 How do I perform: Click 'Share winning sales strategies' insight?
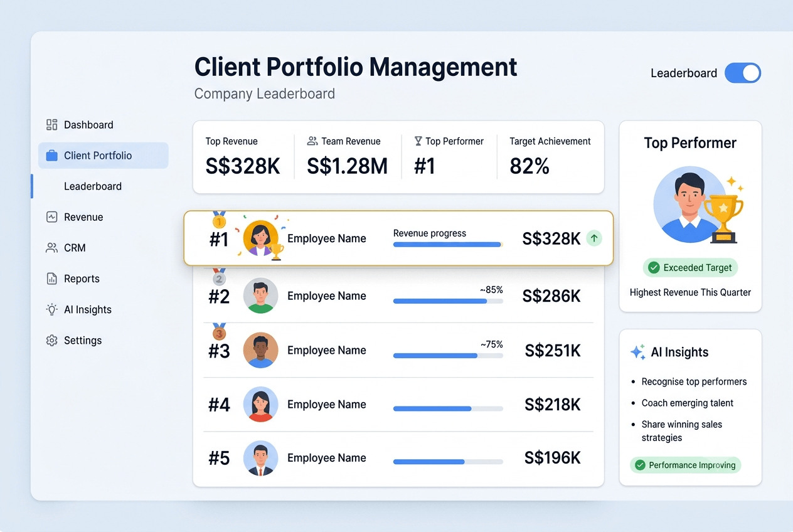(x=681, y=431)
